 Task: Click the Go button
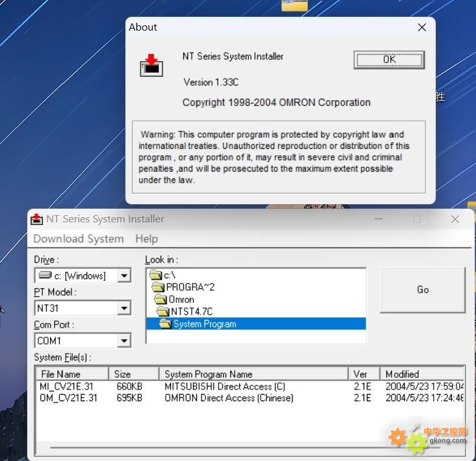(x=423, y=289)
